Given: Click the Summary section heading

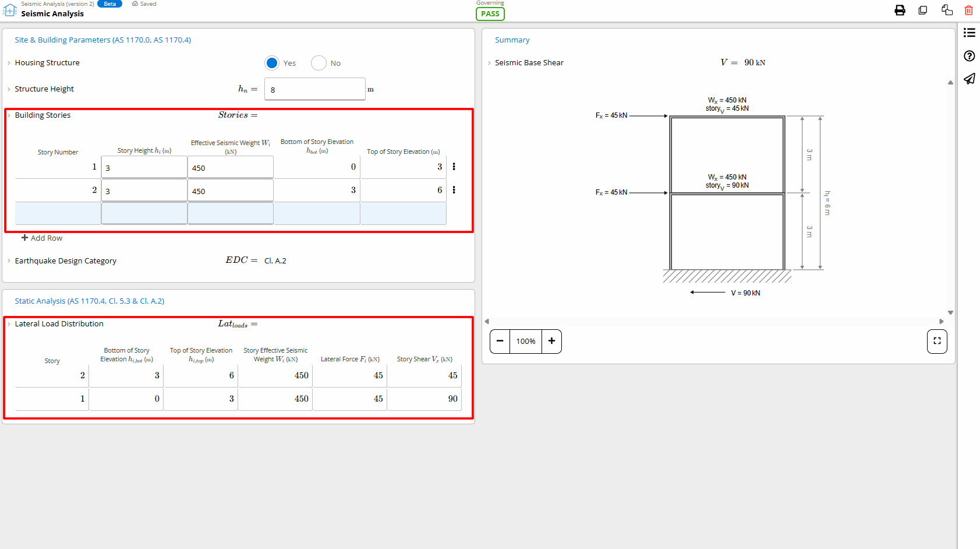Looking at the screenshot, I should (x=512, y=40).
